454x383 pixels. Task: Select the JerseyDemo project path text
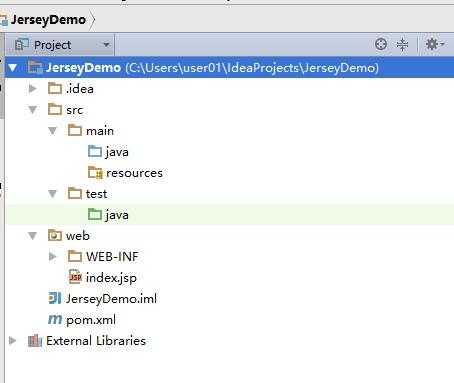pos(252,68)
